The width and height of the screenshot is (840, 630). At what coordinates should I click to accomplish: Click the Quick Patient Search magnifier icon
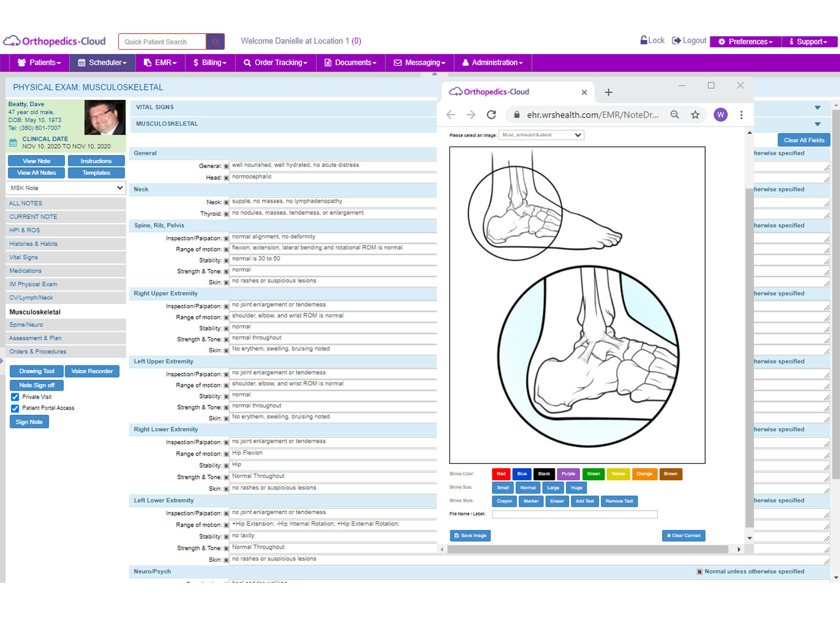215,41
